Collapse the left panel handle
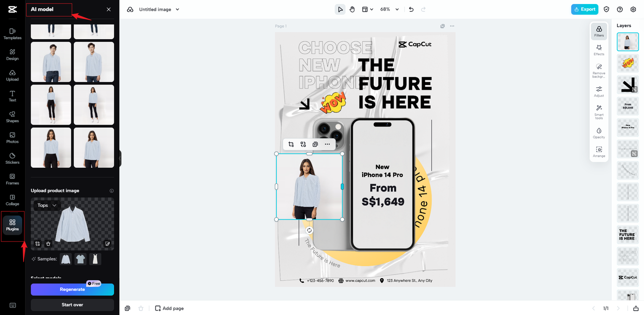644x315 pixels. [x=120, y=158]
